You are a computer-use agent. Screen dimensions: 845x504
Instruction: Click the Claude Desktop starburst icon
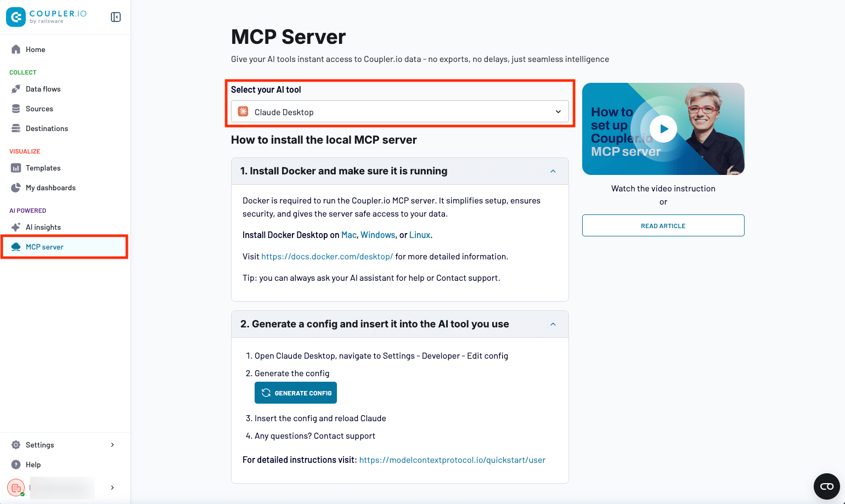243,112
